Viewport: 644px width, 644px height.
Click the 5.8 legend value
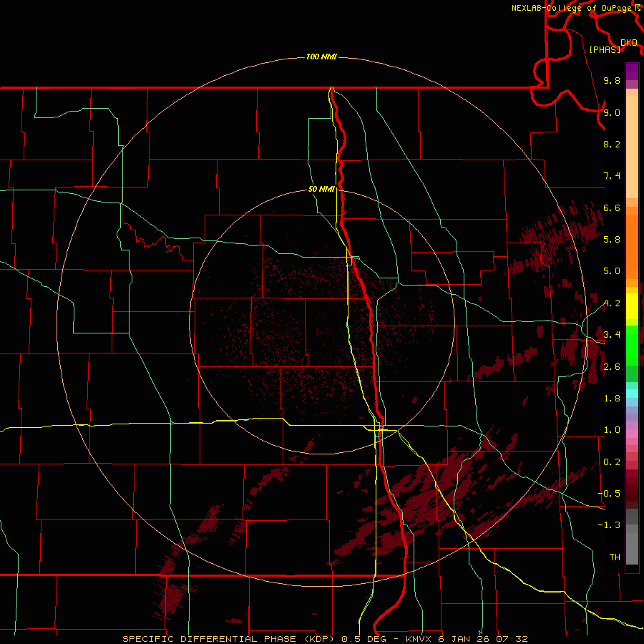click(x=612, y=240)
